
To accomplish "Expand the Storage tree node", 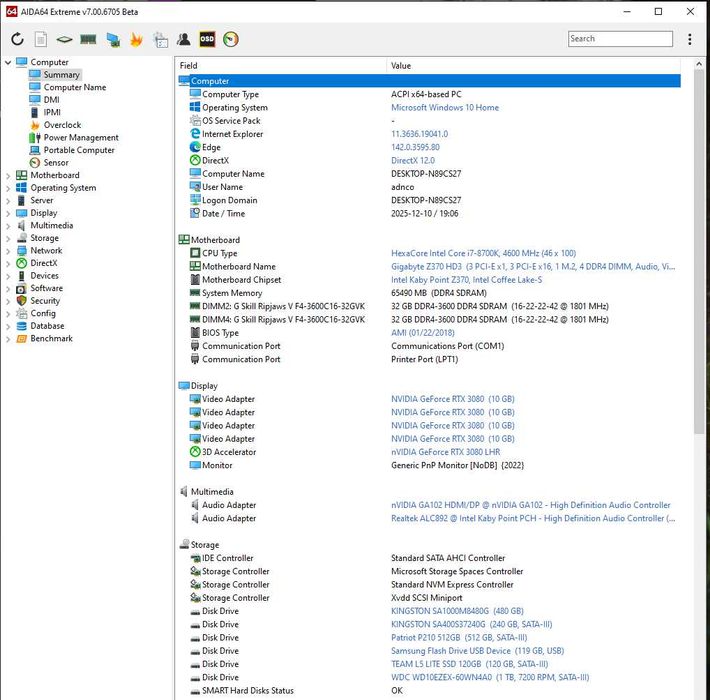I will point(8,239).
